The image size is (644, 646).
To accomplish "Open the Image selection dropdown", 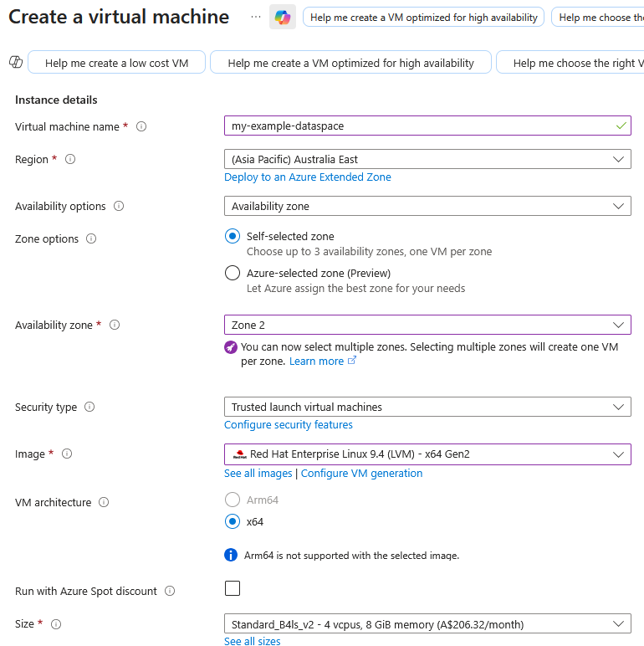I will [427, 454].
